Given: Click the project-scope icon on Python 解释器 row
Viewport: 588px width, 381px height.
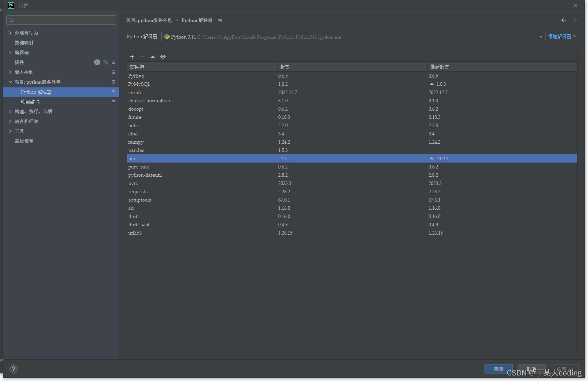Looking at the screenshot, I should (x=114, y=92).
